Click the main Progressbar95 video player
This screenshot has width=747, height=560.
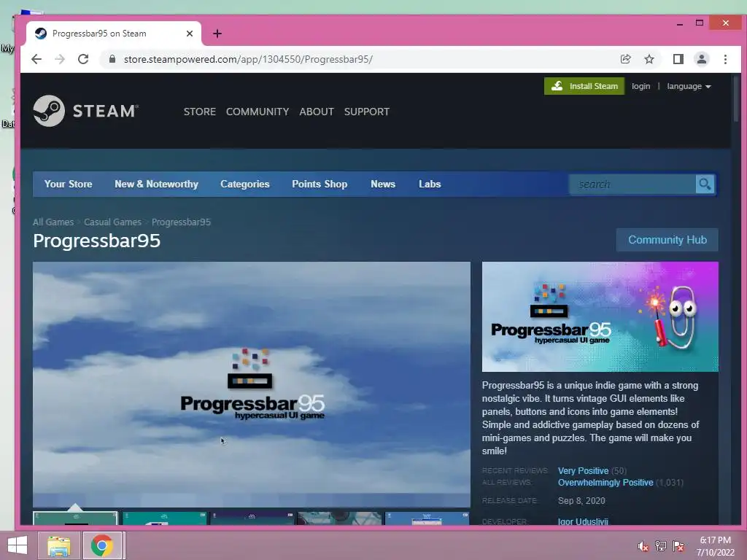pos(252,384)
